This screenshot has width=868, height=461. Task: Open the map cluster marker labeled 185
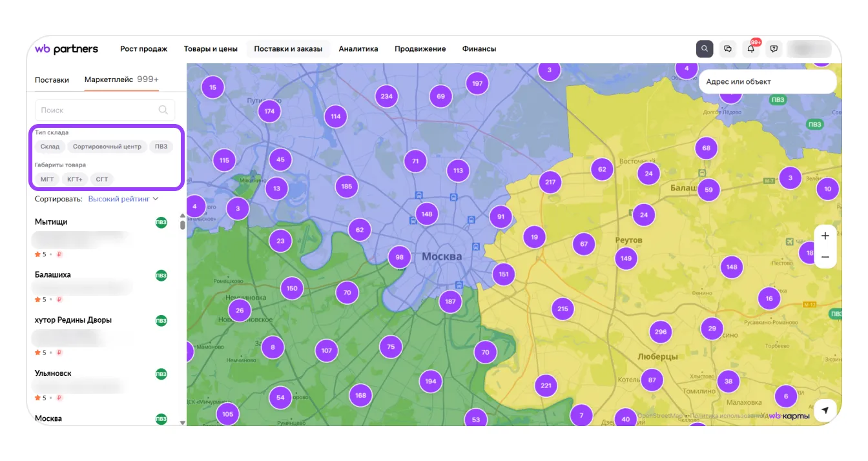tap(346, 187)
